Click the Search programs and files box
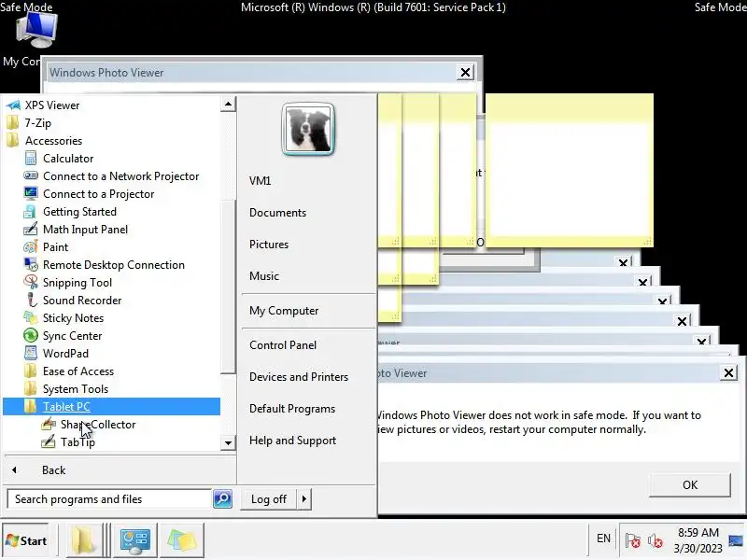 coord(109,499)
